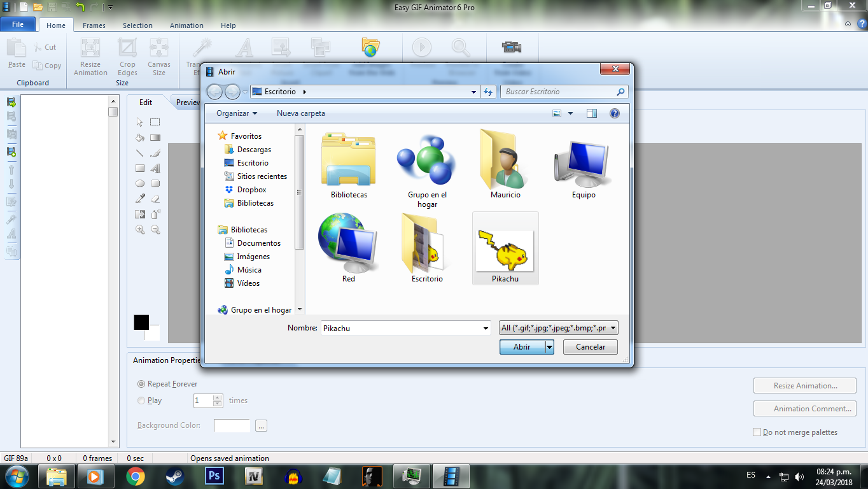Expand the Nombre filename dropdown arrow

click(x=486, y=328)
